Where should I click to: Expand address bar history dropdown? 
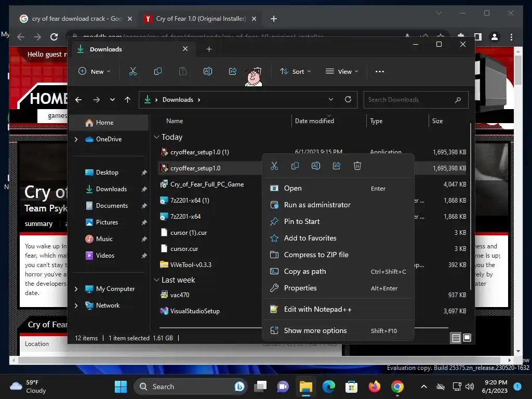331,99
